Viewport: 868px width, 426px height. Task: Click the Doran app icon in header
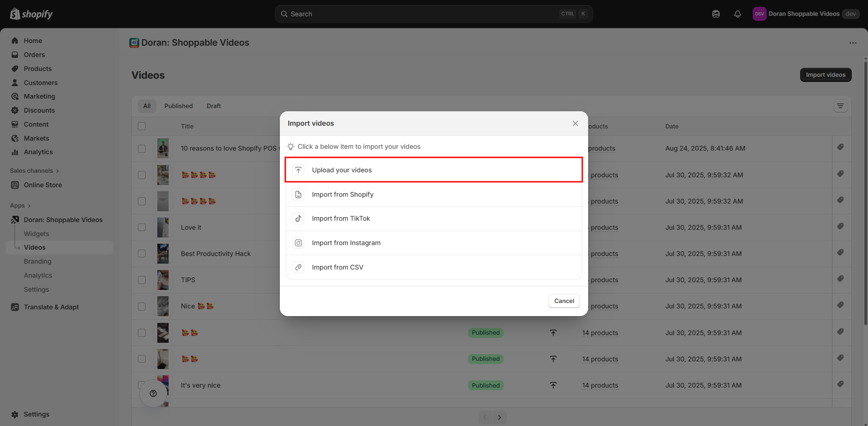point(134,43)
